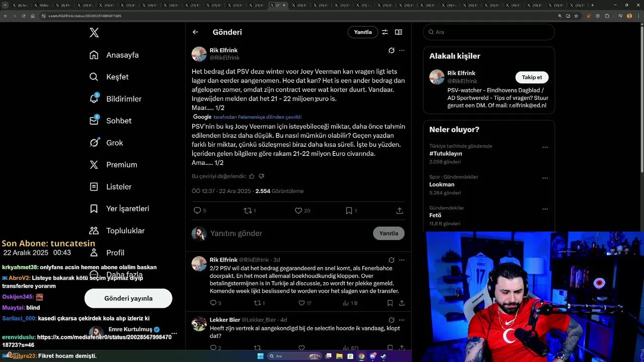Open the Fetö trending topic

pos(435,215)
